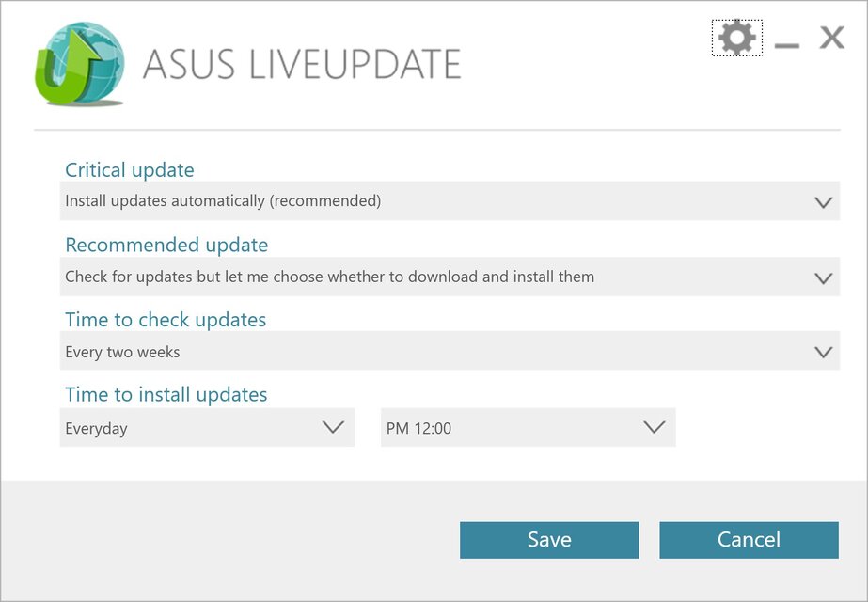Change the Everyday install frequency dropdown

click(x=334, y=427)
